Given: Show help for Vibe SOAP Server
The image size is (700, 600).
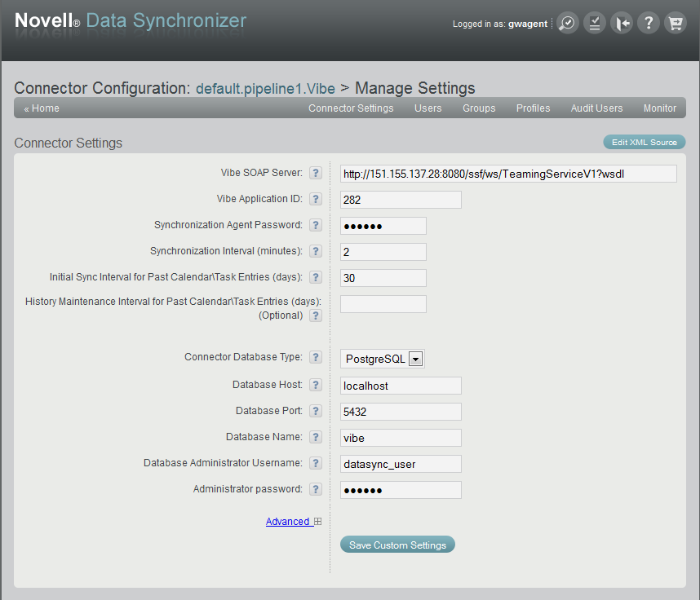Looking at the screenshot, I should tap(316, 173).
